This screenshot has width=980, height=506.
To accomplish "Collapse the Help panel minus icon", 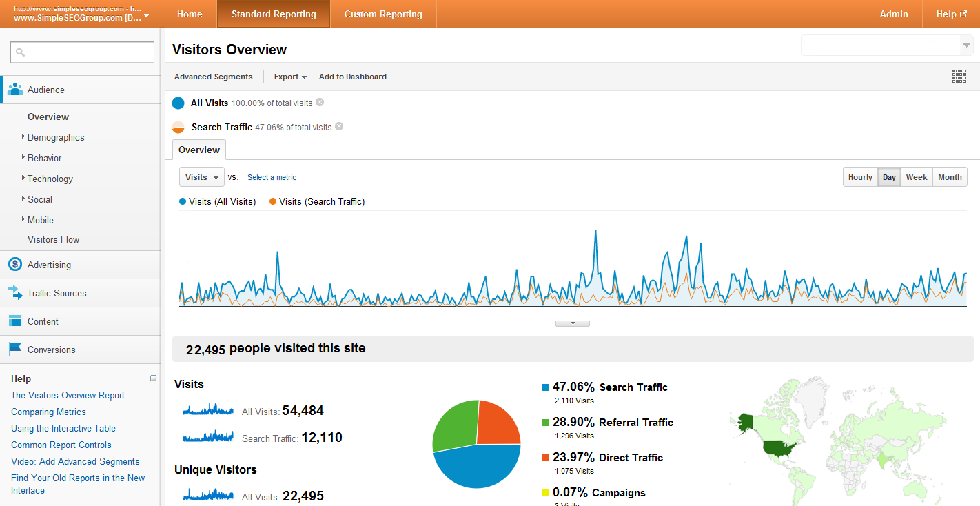I will (154, 378).
